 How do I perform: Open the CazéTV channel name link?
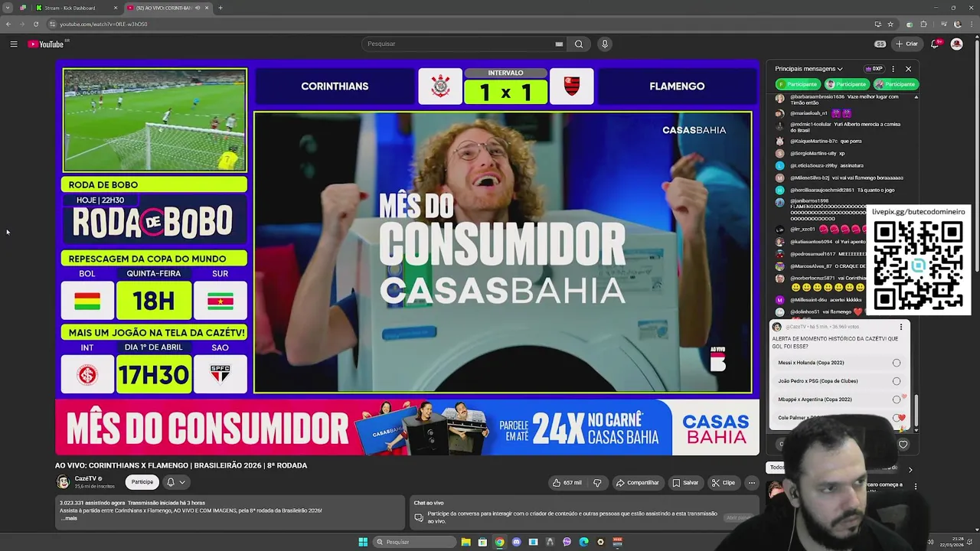85,478
